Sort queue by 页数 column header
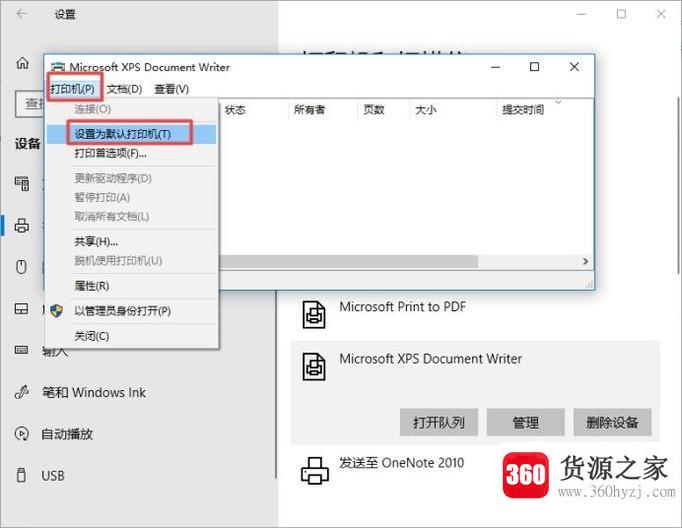Screen dimensions: 682x528 (374, 110)
